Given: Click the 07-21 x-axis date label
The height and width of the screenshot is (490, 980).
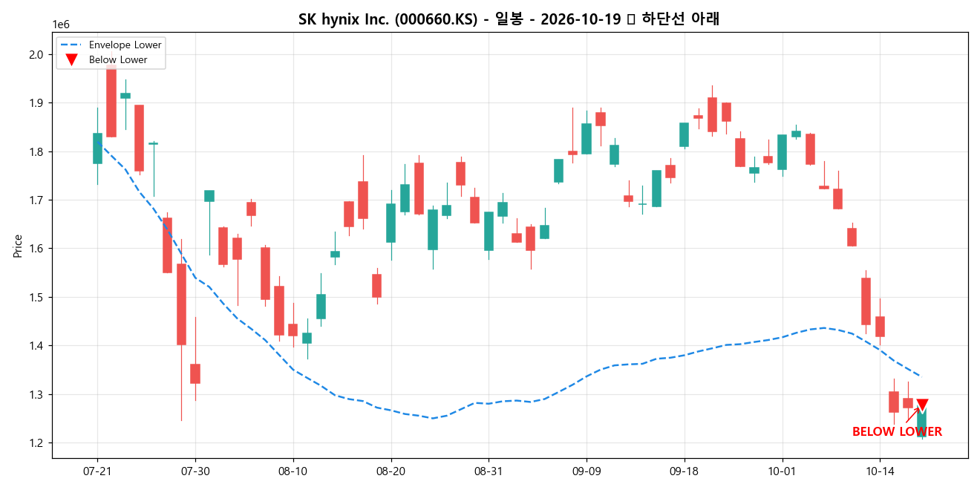Looking at the screenshot, I should tap(97, 471).
